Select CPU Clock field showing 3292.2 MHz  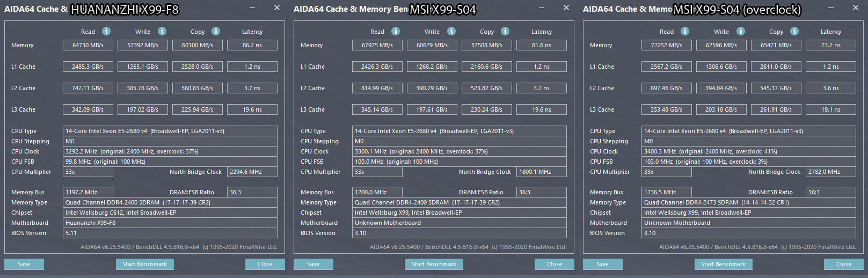pyautogui.click(x=170, y=151)
